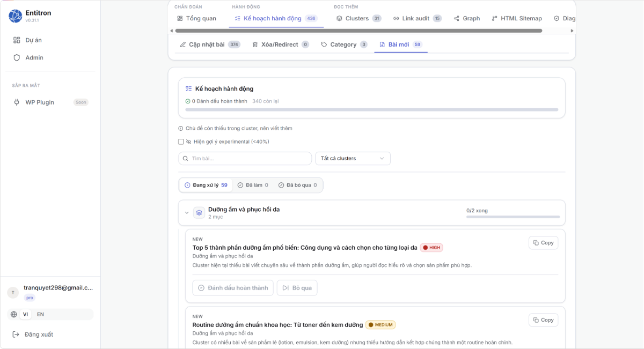Image resolution: width=644 pixels, height=349 pixels.
Task: Click the layers icon of Dưỡng ẩm cluster
Action: click(x=199, y=213)
